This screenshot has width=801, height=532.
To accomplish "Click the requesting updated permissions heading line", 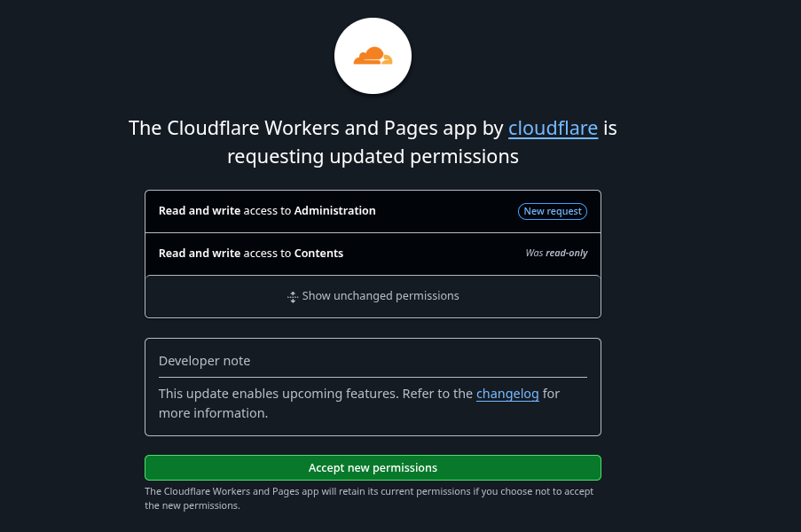I will (373, 157).
